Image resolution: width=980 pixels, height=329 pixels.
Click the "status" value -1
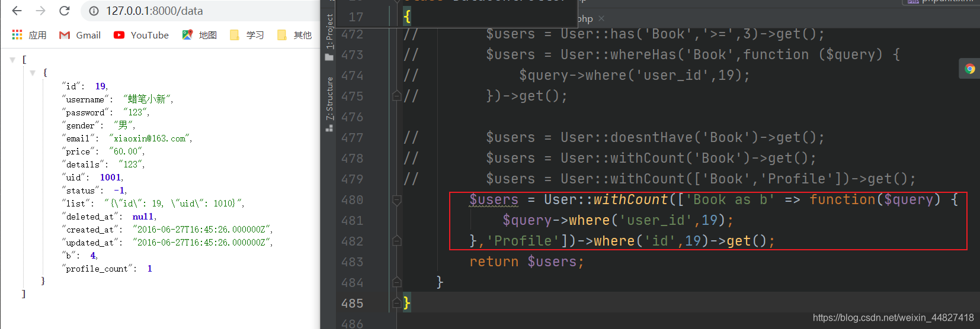click(119, 191)
